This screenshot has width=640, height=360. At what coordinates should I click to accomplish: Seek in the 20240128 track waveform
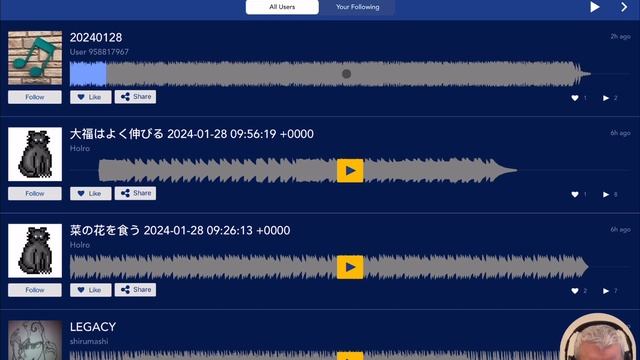point(330,74)
